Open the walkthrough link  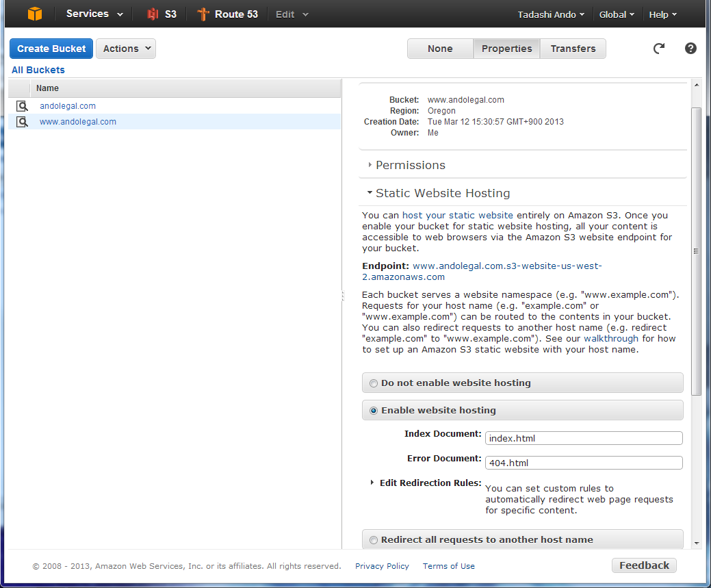tap(611, 338)
